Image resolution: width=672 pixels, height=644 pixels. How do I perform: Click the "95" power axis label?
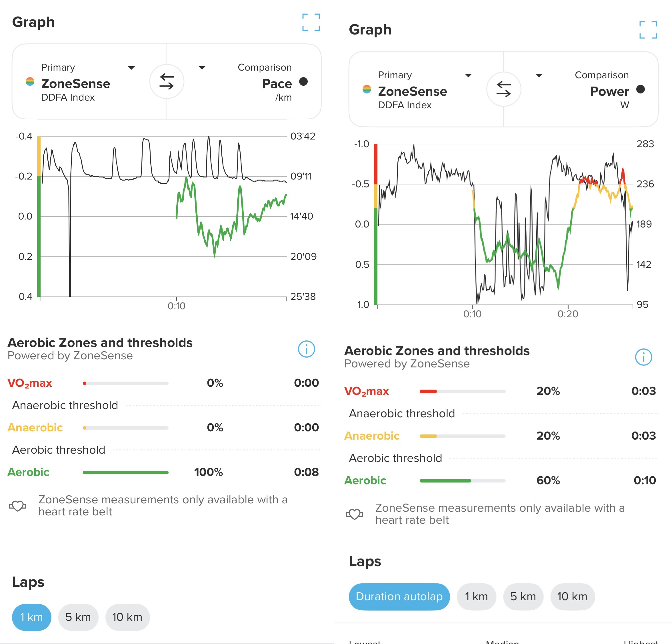(x=643, y=304)
